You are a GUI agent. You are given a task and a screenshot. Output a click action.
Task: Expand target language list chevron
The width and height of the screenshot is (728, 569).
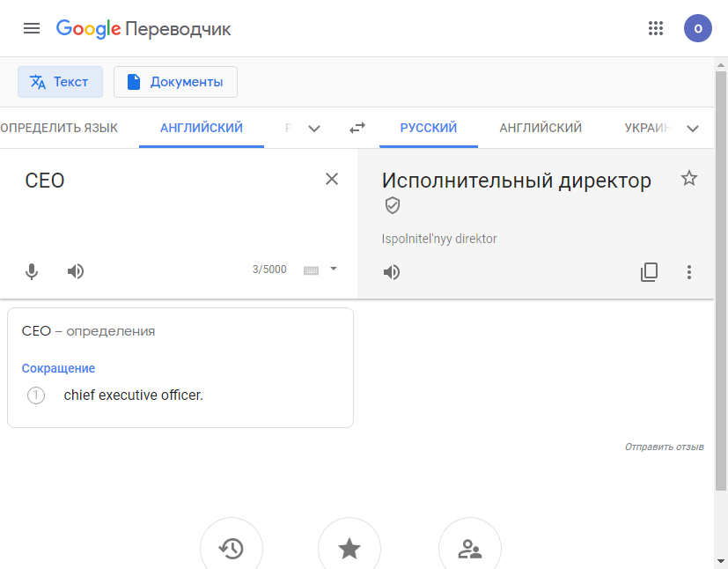point(693,129)
